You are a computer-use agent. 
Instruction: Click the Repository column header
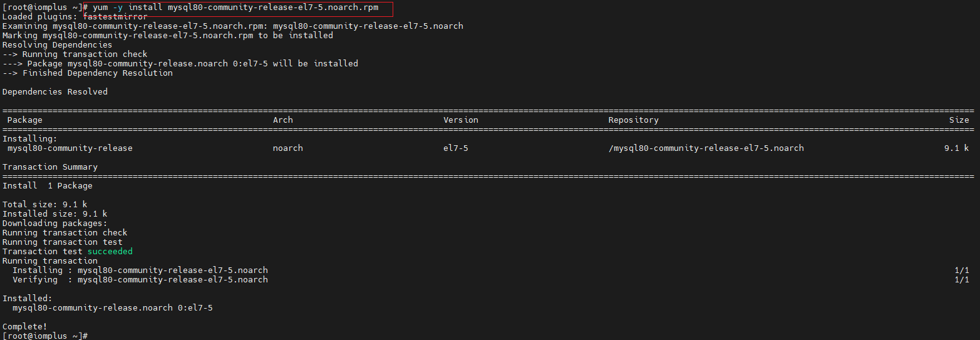tap(633, 120)
